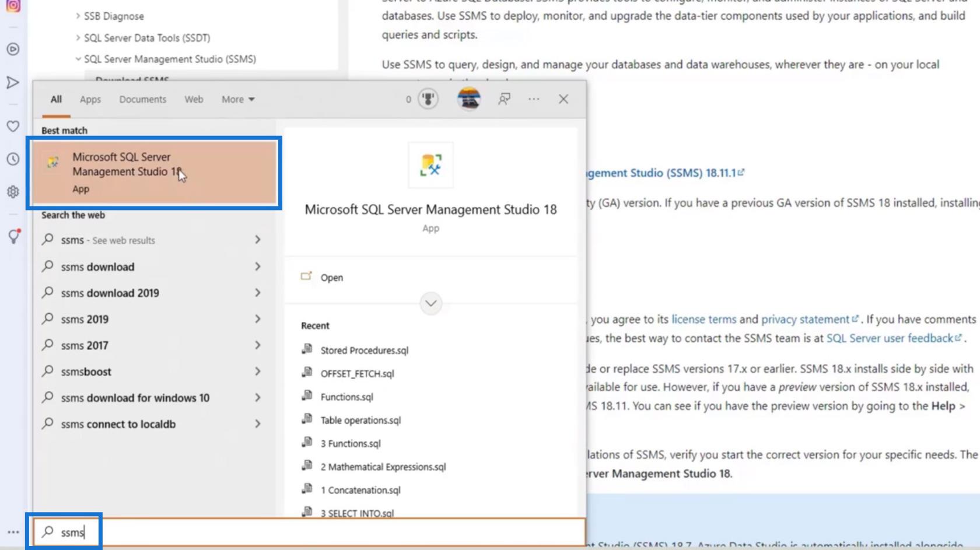This screenshot has width=980, height=550.
Task: Open the user profile avatar in search panel
Action: point(468,99)
